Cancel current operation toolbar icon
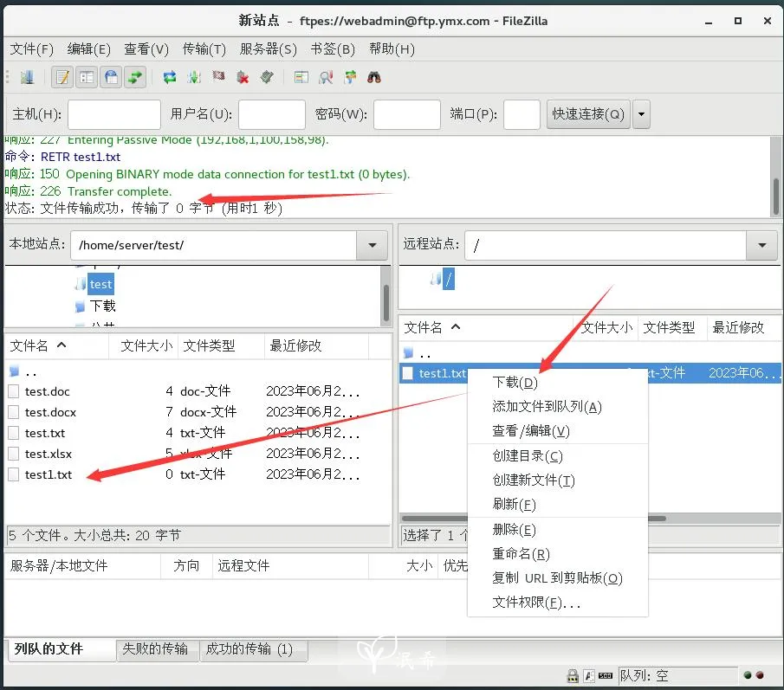Viewport: 784px width, 690px height. (218, 76)
